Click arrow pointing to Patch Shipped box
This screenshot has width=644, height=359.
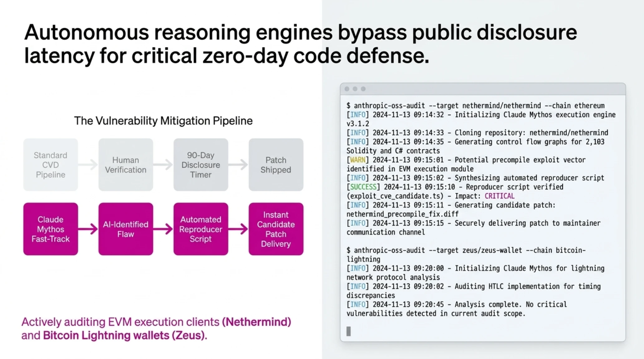click(238, 165)
